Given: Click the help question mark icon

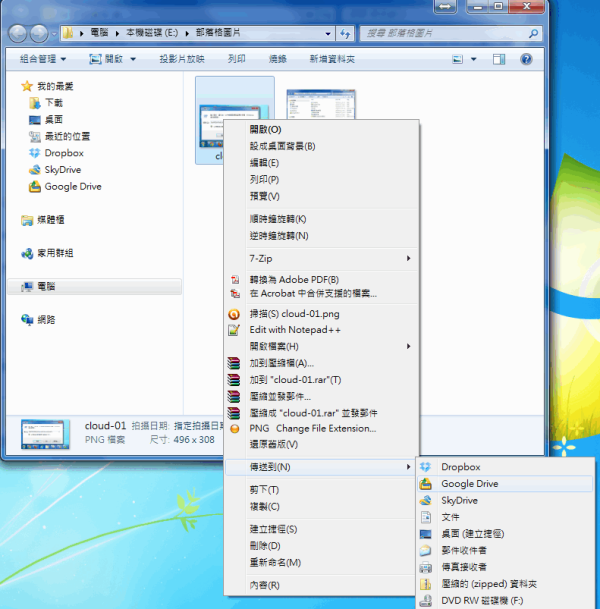Looking at the screenshot, I should coord(526,59).
